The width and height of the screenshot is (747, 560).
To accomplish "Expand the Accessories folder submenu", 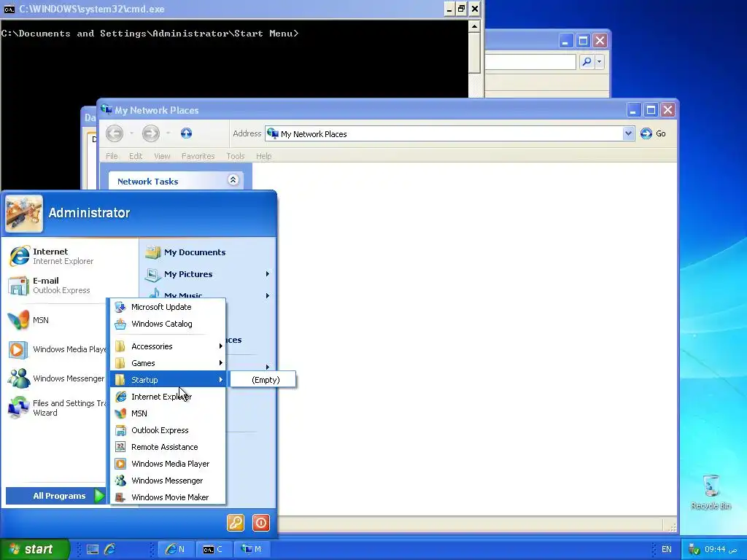I will [x=168, y=346].
